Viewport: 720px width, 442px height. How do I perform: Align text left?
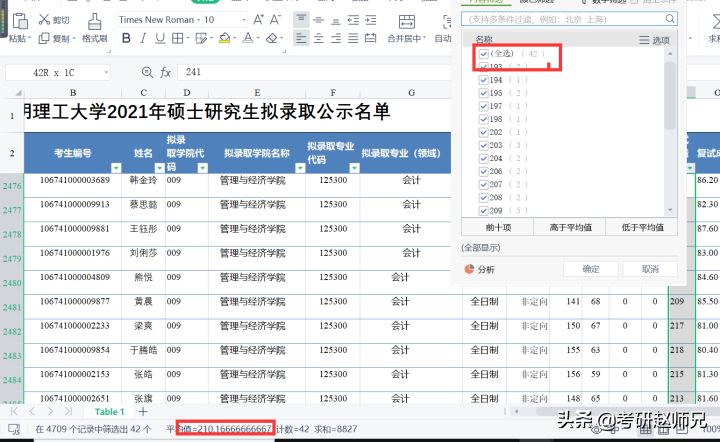click(301, 38)
